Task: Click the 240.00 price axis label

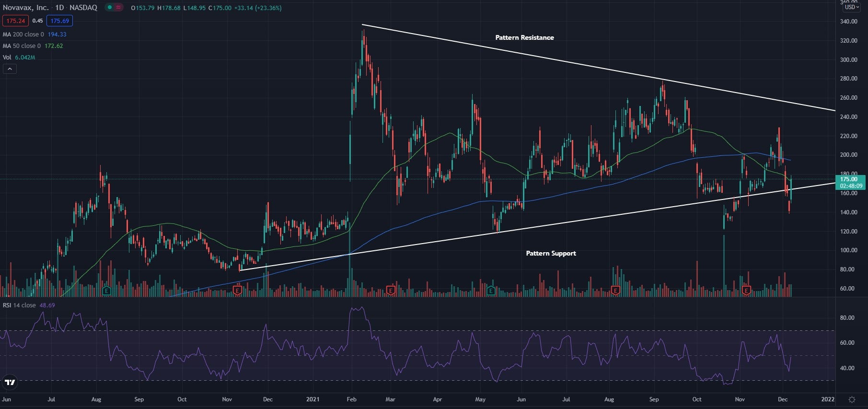Action: click(848, 117)
